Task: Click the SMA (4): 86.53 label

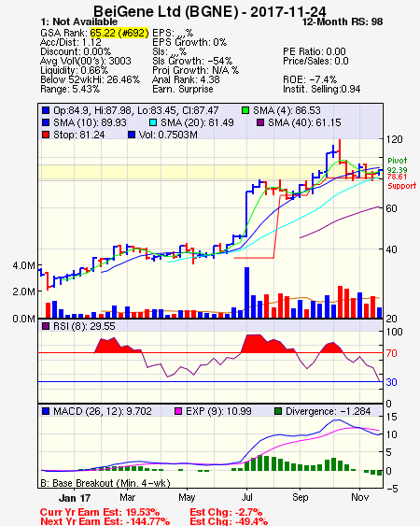Action: (x=287, y=110)
